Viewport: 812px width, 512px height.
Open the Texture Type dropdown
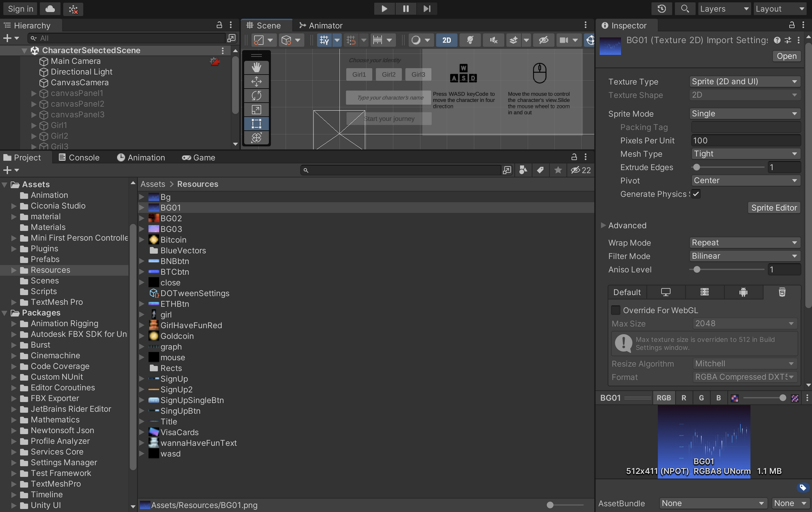745,82
